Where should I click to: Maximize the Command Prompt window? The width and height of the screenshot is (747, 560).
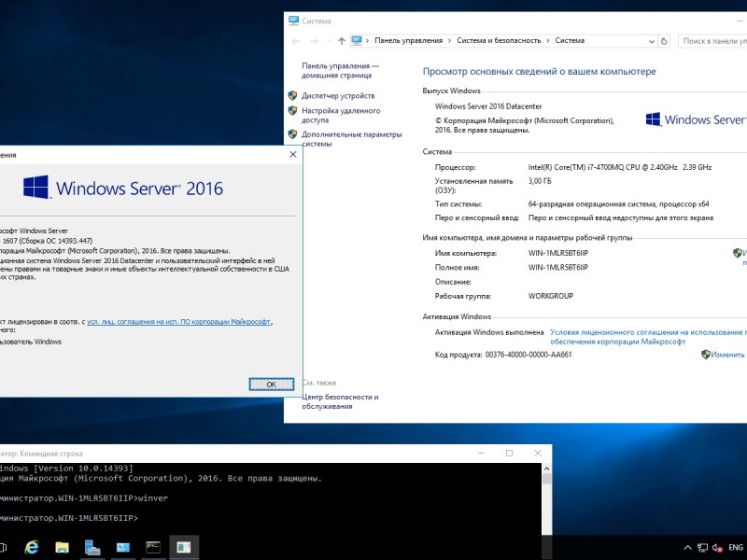point(509,454)
